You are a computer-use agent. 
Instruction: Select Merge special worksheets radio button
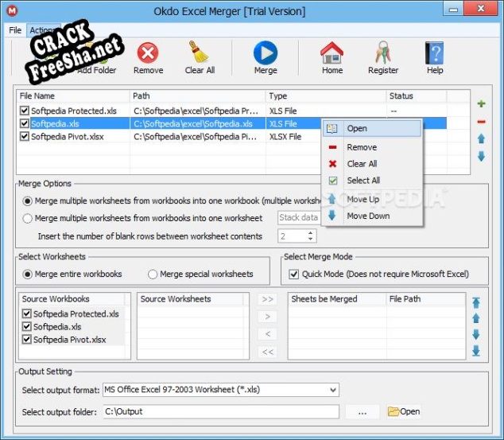pyautogui.click(x=153, y=275)
